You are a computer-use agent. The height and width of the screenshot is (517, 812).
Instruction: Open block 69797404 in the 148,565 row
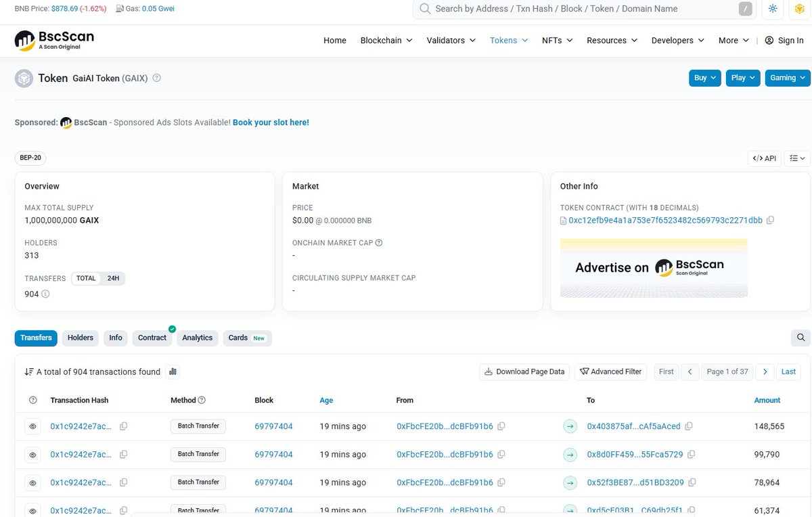273,426
